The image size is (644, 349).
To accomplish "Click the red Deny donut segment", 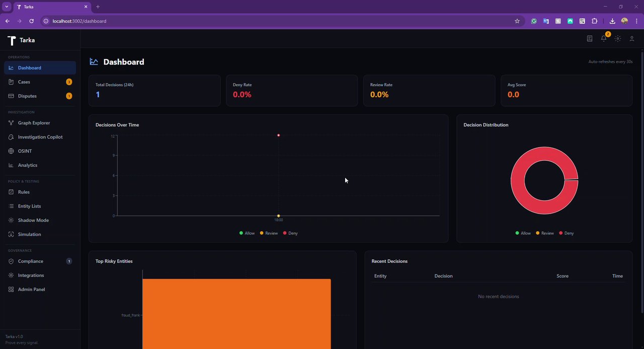I will click(518, 180).
